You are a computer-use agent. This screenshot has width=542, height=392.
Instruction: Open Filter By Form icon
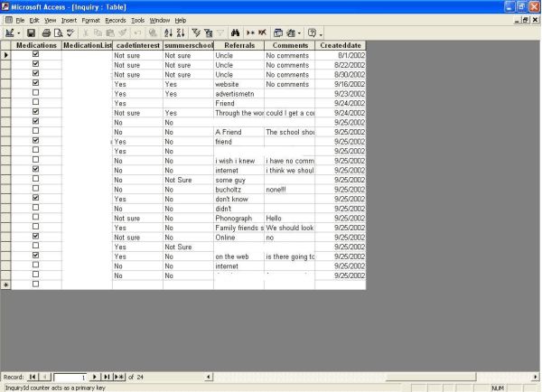pyautogui.click(x=208, y=33)
